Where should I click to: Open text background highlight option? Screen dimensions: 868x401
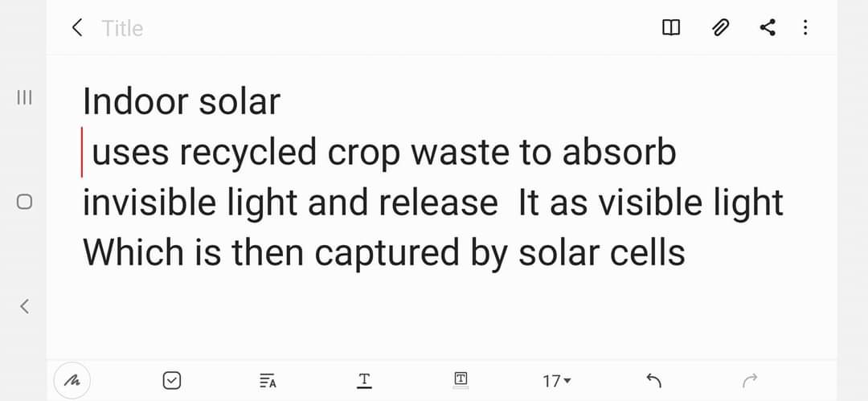click(x=461, y=380)
